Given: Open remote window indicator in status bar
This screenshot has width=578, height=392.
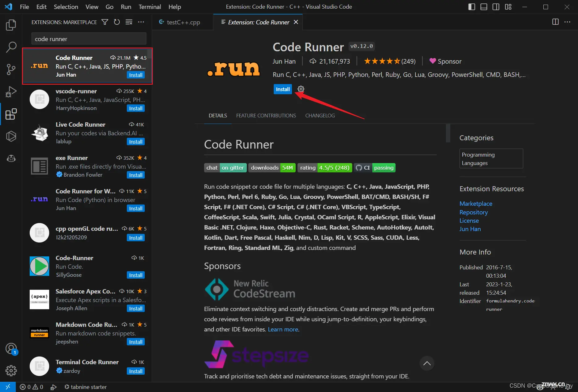Looking at the screenshot, I should click(x=8, y=387).
